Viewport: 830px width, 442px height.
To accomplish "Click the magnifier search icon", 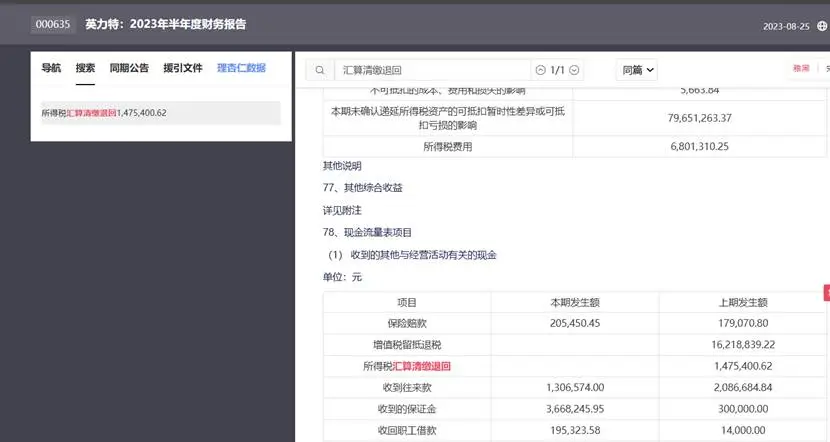I will coord(320,70).
